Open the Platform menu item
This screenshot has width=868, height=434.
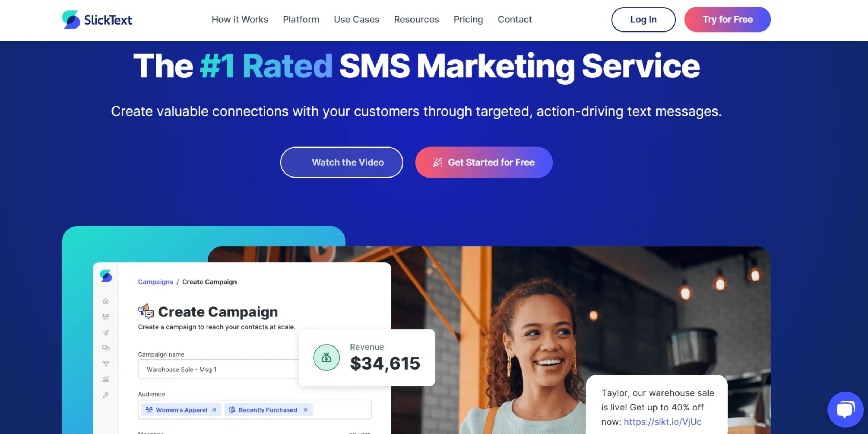pyautogui.click(x=301, y=20)
